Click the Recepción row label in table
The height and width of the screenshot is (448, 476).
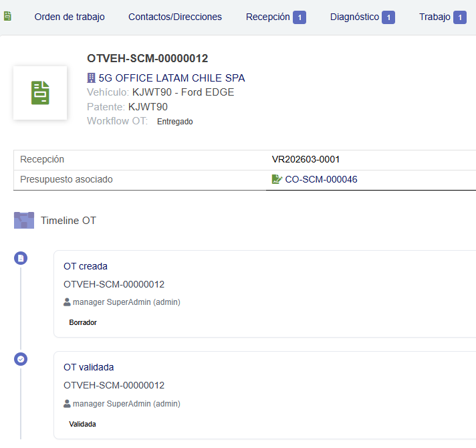42,159
